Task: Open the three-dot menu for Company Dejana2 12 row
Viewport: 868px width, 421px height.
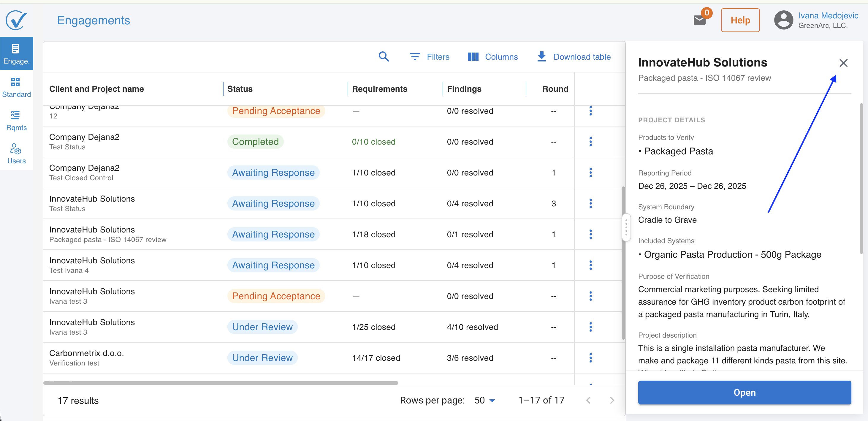Action: (590, 110)
